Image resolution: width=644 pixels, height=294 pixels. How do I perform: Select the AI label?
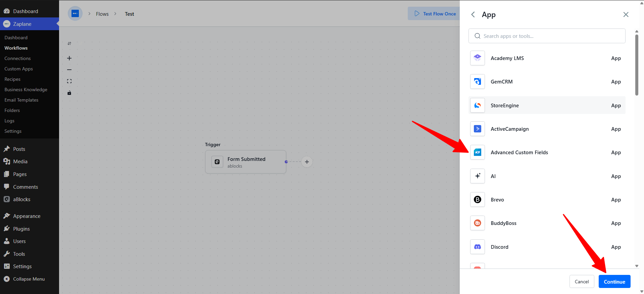pyautogui.click(x=493, y=176)
